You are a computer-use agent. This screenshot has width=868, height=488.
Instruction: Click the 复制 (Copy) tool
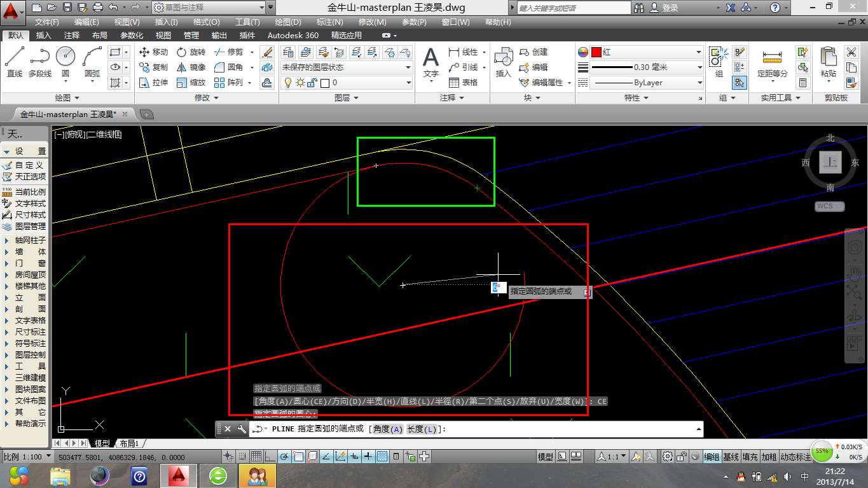(153, 67)
